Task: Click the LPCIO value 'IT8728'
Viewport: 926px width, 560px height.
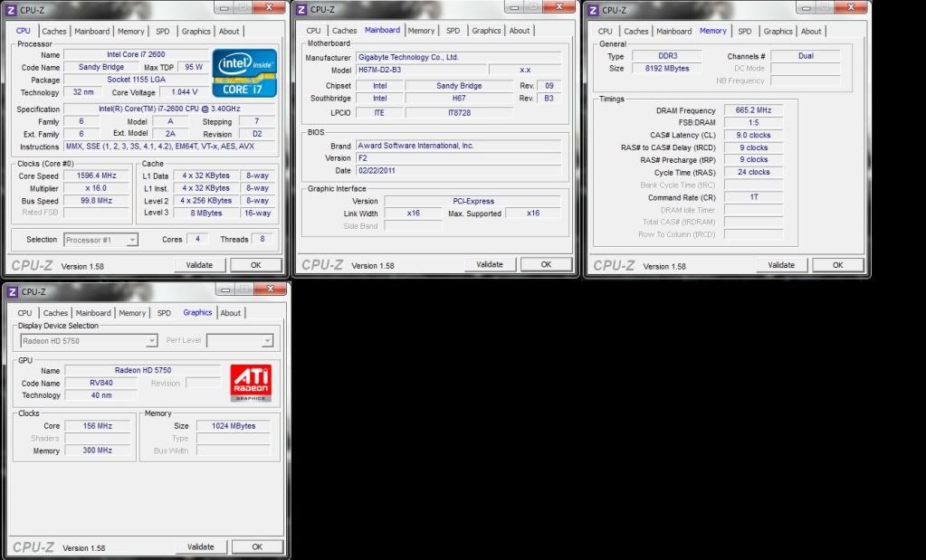Action: (x=459, y=113)
